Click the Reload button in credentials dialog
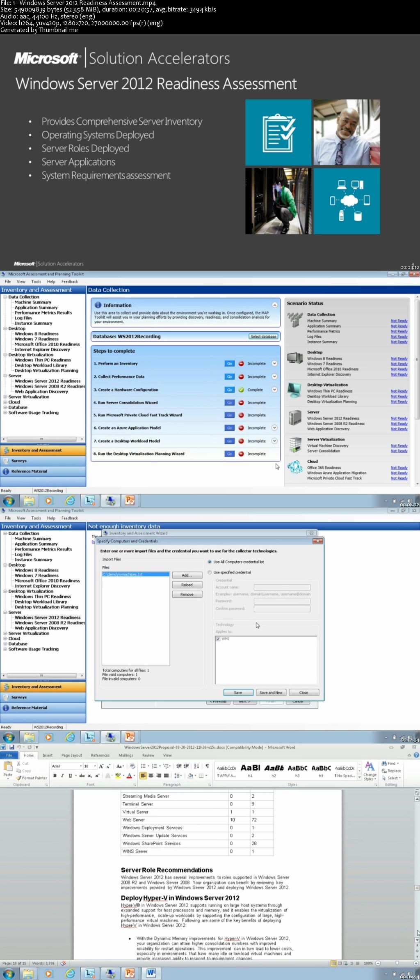 point(187,585)
